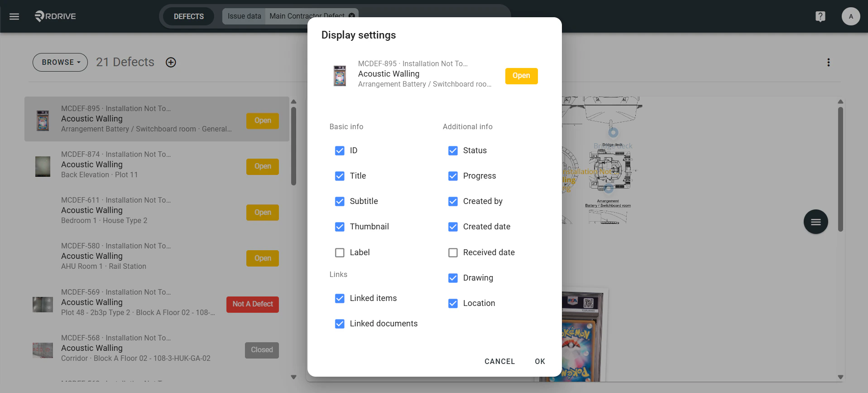Click Open badge on MCDEF-580 row
Image resolution: width=868 pixels, height=393 pixels.
pos(263,258)
